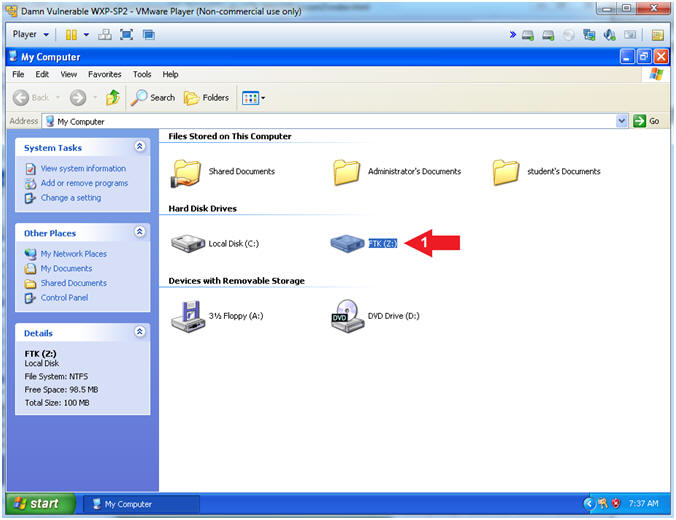Viewport: 676px width, 520px height.
Task: Open the Help menu
Action: (170, 75)
